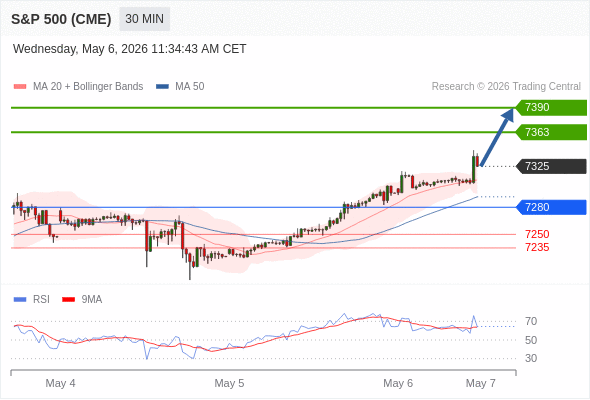Click the May 5 date axis label
Viewport: 590px width, 400px height.
point(229,383)
